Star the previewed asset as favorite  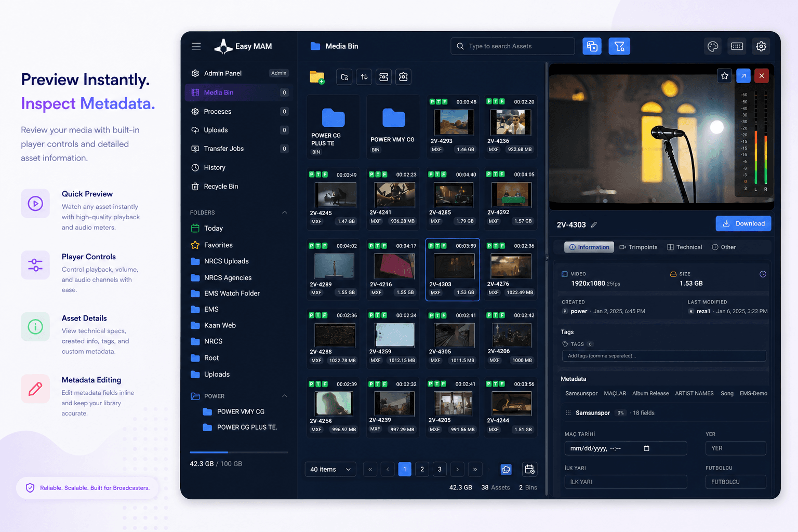tap(725, 76)
